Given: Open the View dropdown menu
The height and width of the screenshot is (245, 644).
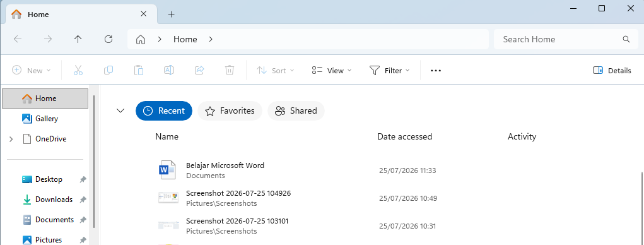Looking at the screenshot, I should click(x=332, y=70).
